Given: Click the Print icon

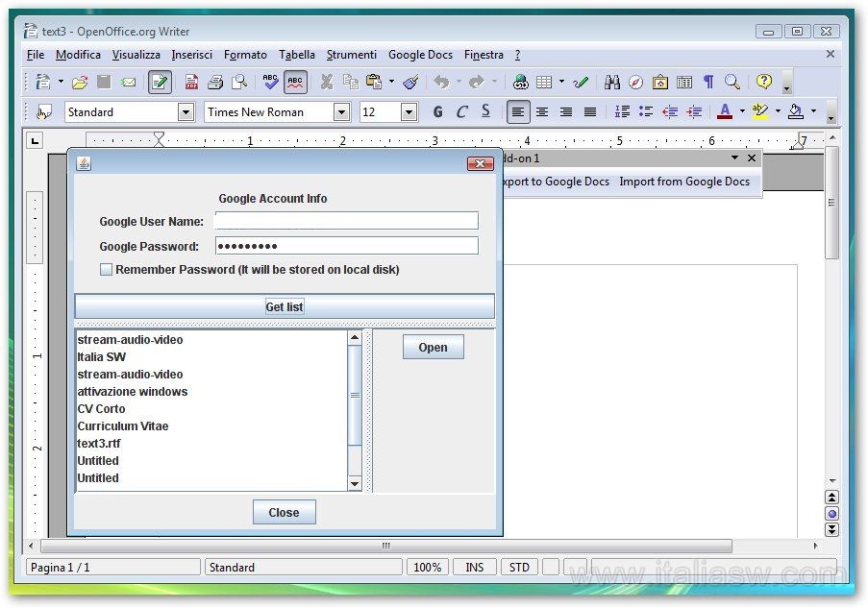Looking at the screenshot, I should 215,83.
